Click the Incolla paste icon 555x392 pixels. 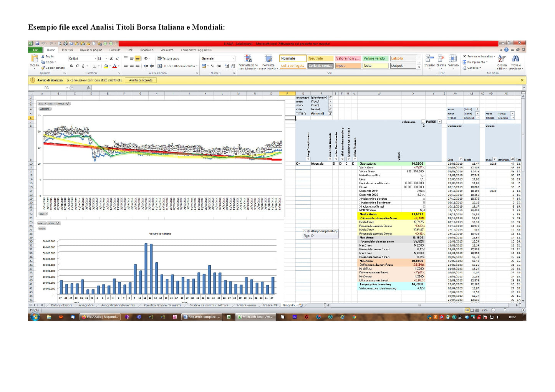click(34, 58)
